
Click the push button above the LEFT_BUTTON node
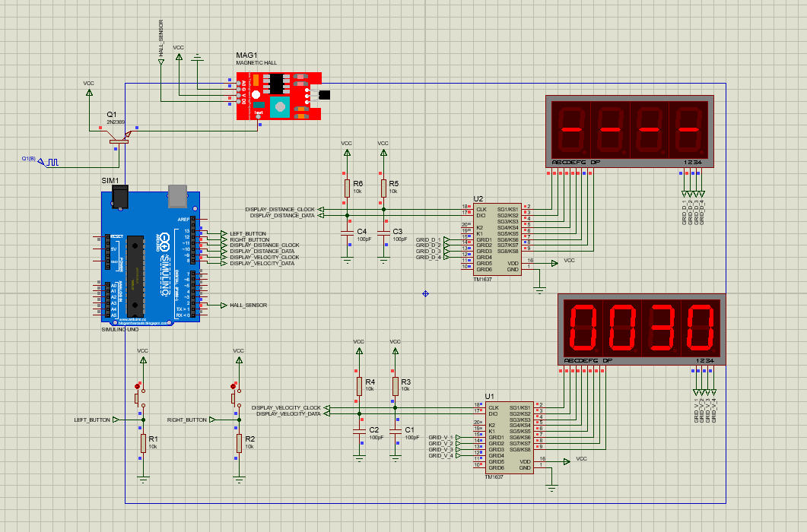(139, 396)
